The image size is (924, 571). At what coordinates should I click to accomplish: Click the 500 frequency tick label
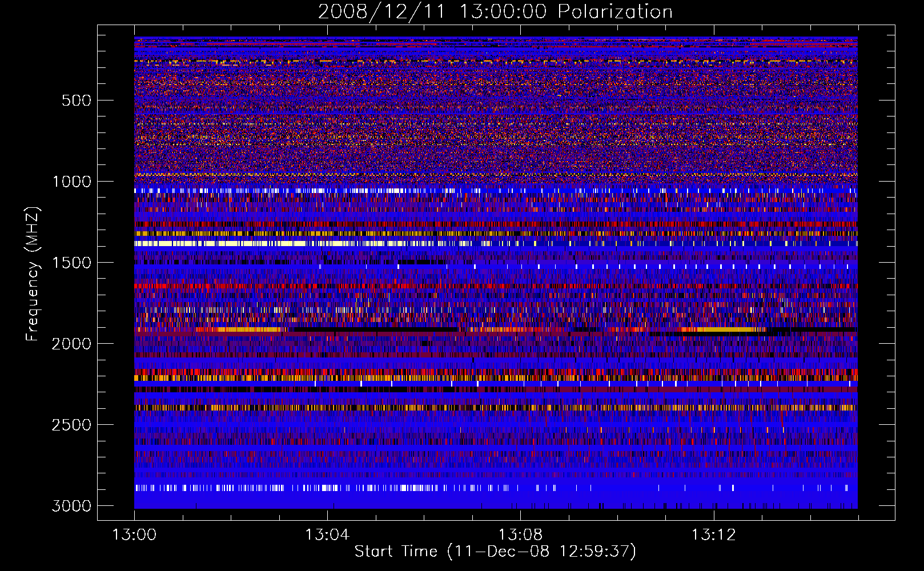pyautogui.click(x=76, y=100)
